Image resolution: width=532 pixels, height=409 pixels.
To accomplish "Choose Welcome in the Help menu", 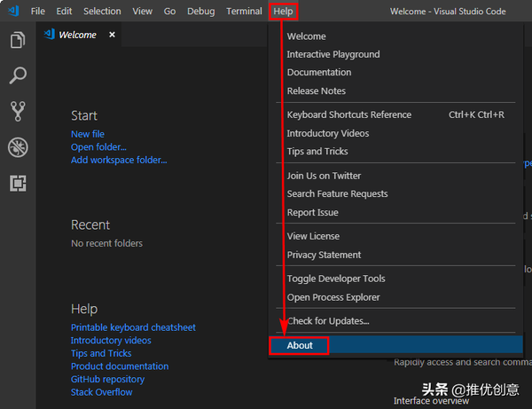I will pos(395,36).
